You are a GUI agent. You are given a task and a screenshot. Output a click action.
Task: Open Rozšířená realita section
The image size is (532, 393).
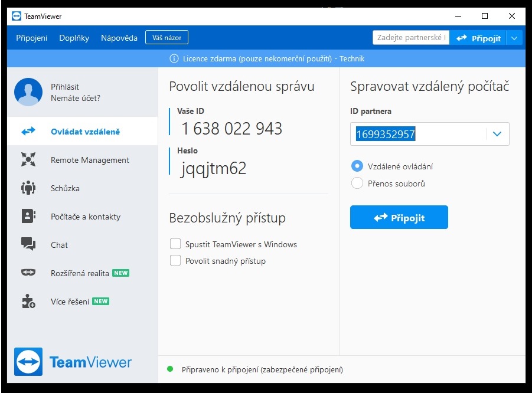83,273
